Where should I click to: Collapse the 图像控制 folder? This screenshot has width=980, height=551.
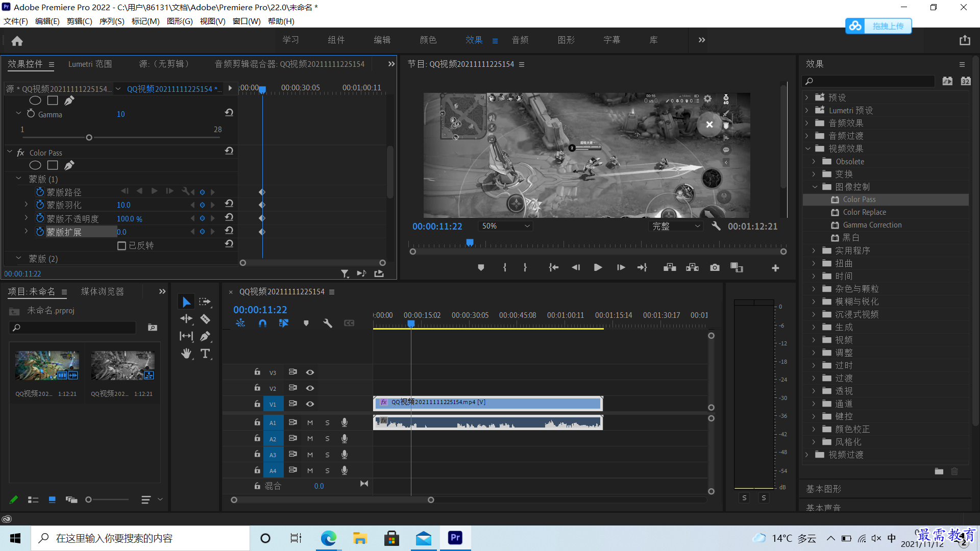[x=815, y=187]
